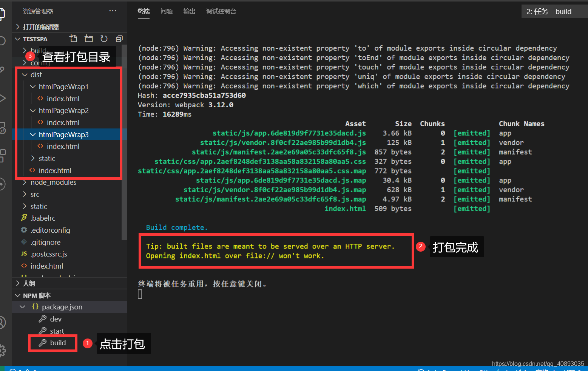
Task: Switch to the 终端 terminal tab
Action: pos(144,11)
